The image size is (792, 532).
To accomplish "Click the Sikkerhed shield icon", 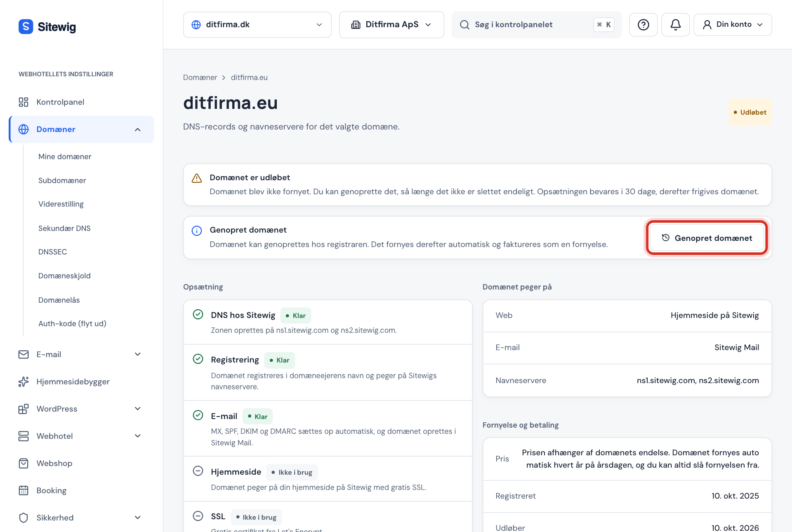I will (x=24, y=518).
